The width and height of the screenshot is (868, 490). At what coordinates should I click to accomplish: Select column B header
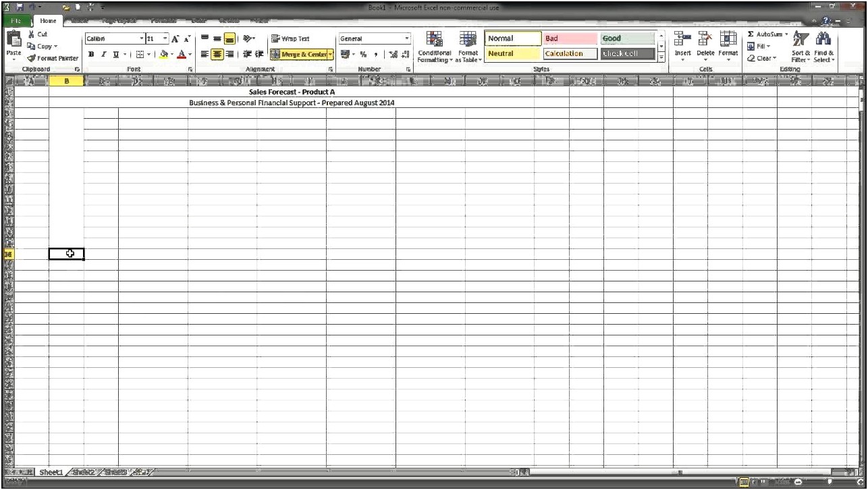click(x=66, y=81)
